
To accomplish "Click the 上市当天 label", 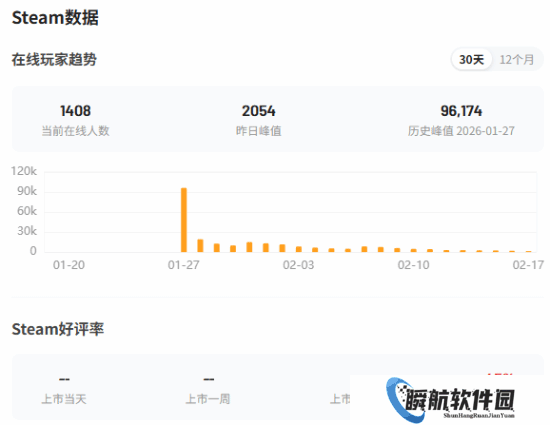I will click(x=64, y=399).
